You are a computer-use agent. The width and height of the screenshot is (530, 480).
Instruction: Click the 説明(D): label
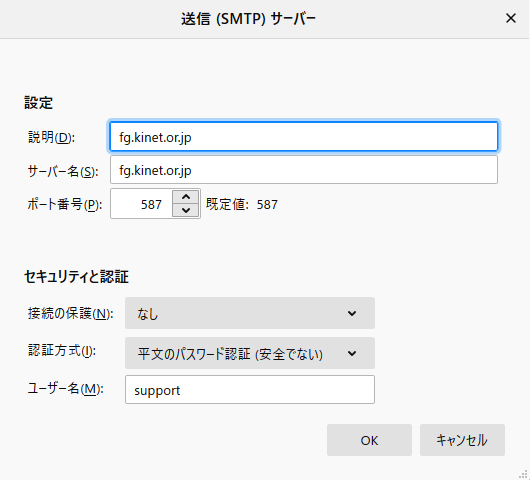51,138
